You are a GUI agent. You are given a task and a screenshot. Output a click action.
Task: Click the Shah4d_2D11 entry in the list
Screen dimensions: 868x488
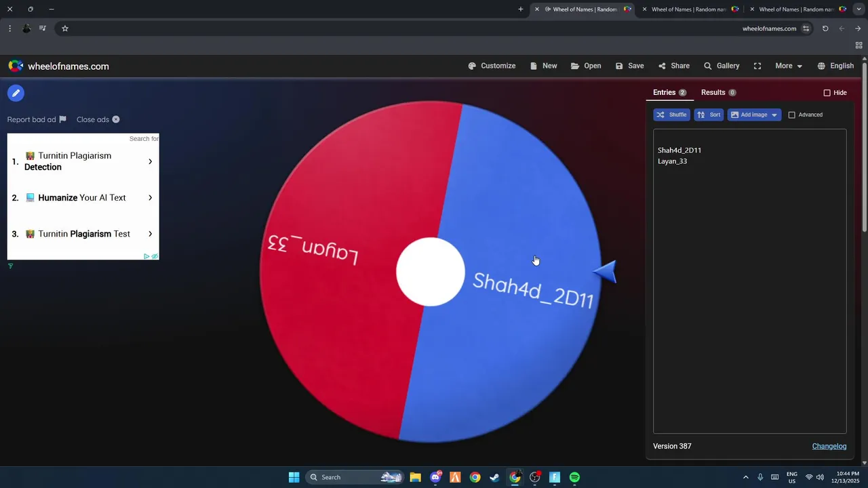point(679,150)
